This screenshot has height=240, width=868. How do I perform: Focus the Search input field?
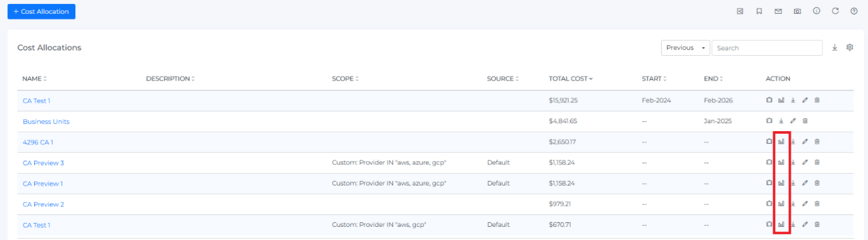(767, 48)
